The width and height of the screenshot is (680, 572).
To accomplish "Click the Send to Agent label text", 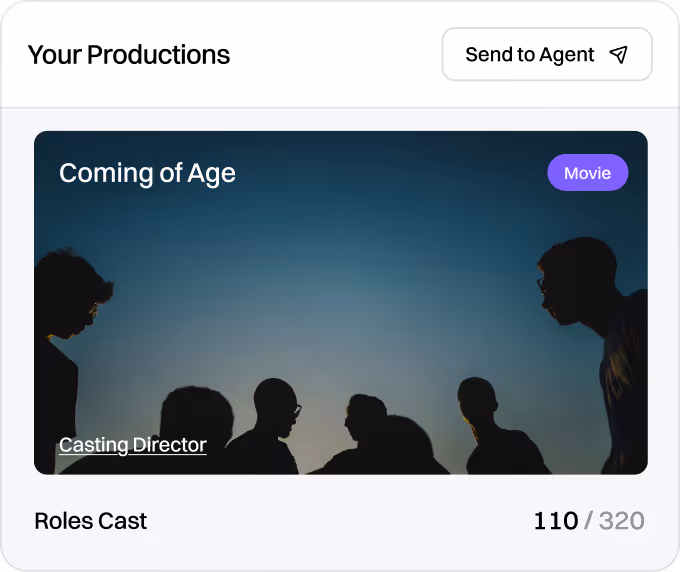I will (530, 55).
